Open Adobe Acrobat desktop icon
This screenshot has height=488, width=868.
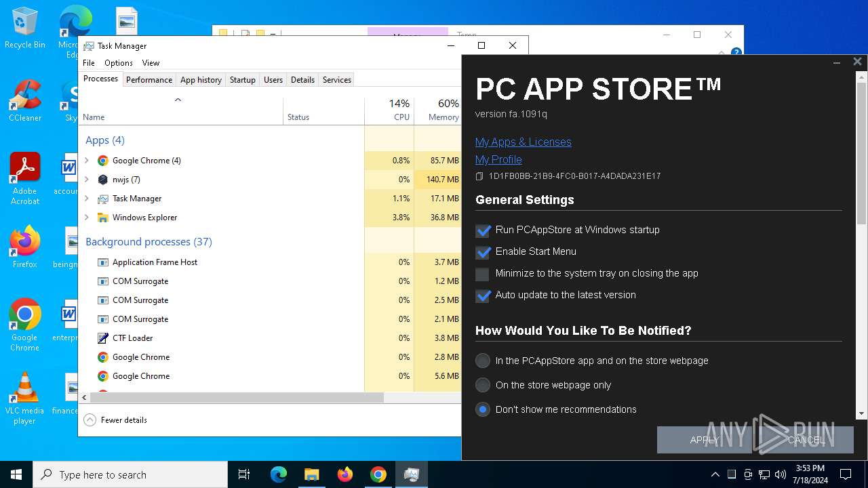(25, 178)
